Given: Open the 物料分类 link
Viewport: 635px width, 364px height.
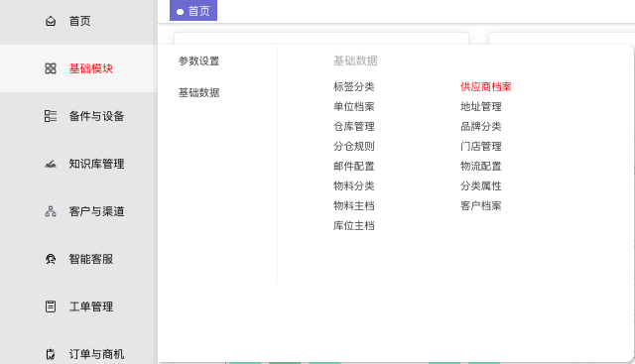Looking at the screenshot, I should [x=353, y=185].
